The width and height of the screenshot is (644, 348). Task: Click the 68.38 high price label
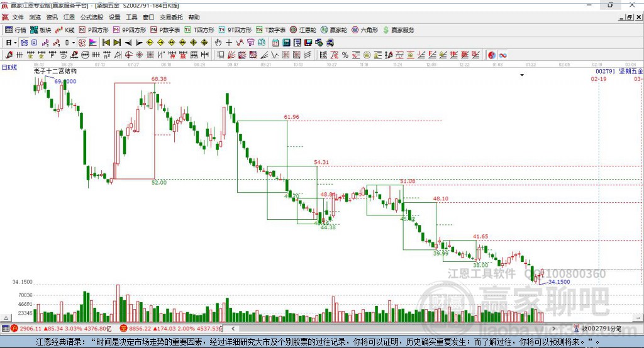tap(159, 79)
